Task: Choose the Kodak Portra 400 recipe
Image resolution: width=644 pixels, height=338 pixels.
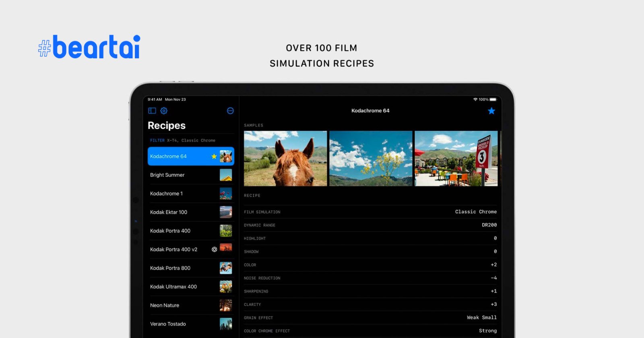Action: click(x=170, y=231)
